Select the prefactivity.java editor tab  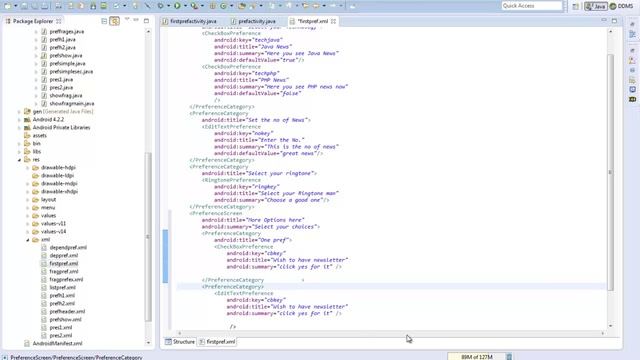pyautogui.click(x=253, y=21)
